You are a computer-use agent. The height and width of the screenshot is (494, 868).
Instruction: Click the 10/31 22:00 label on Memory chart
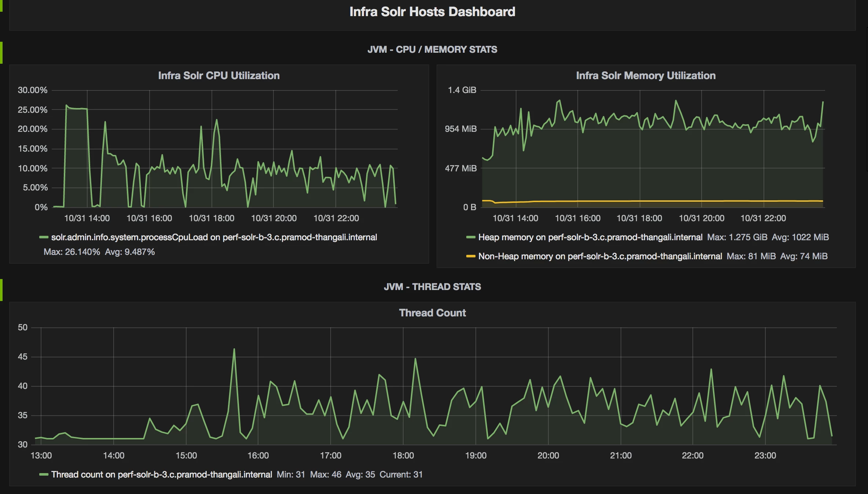[763, 218]
